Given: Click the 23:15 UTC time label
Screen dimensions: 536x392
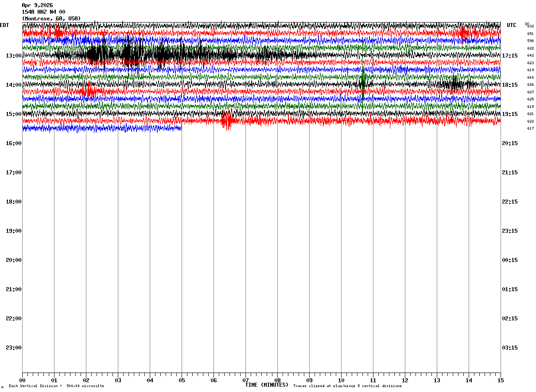Looking at the screenshot, I should (510, 231).
